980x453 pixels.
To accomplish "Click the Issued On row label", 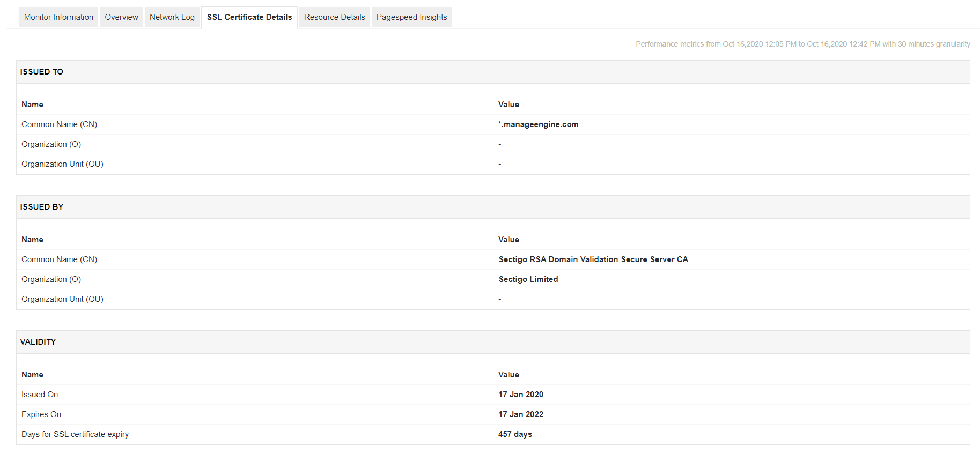I will (x=40, y=395).
